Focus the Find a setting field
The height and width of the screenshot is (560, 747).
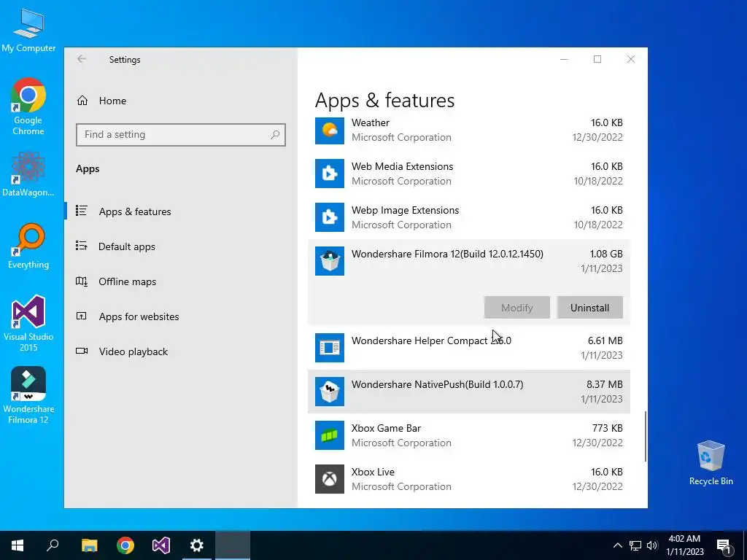181,135
